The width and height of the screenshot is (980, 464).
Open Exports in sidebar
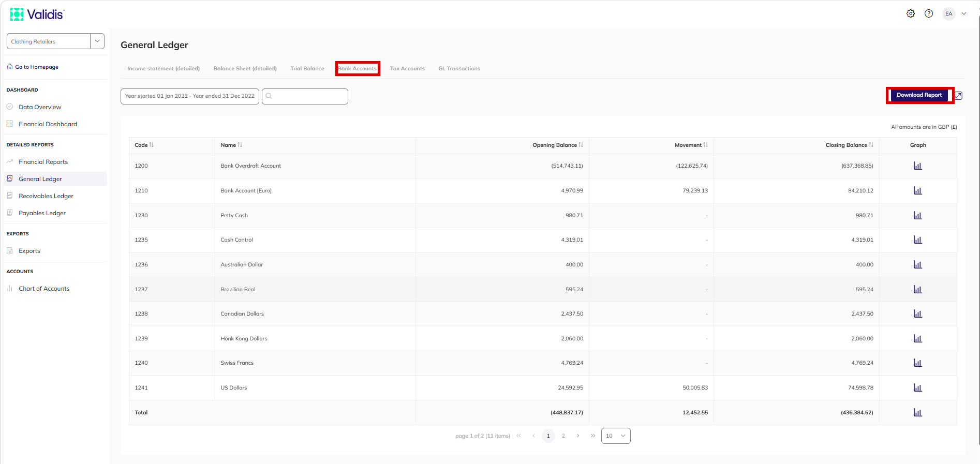(29, 251)
